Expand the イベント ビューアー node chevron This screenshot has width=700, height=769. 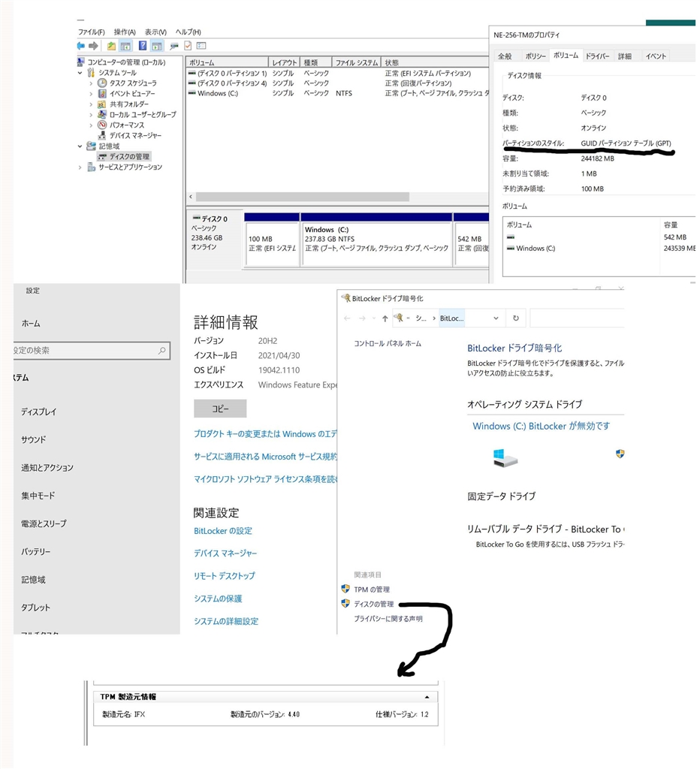[x=91, y=93]
